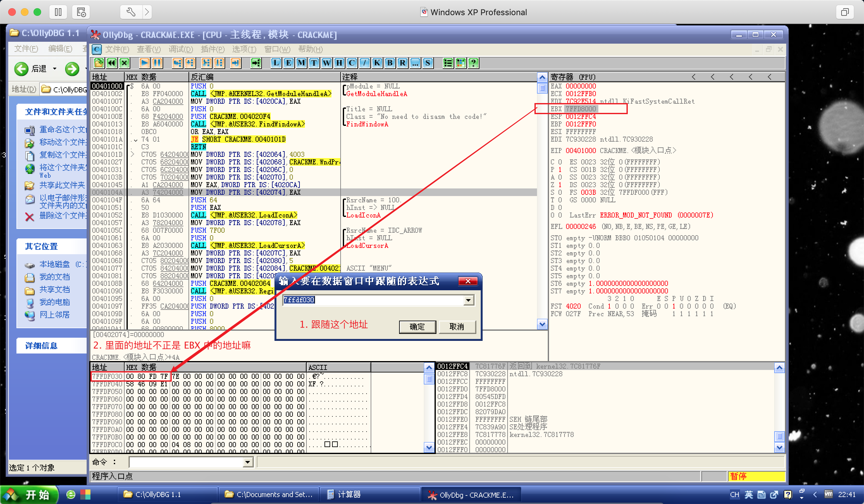Click the 取消 cancel button

(x=457, y=327)
